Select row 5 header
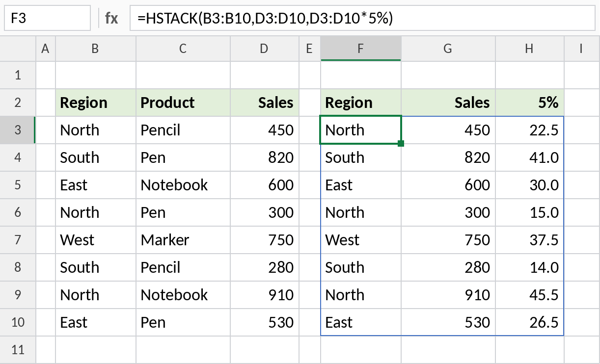The height and width of the screenshot is (364, 600). pos(18,185)
